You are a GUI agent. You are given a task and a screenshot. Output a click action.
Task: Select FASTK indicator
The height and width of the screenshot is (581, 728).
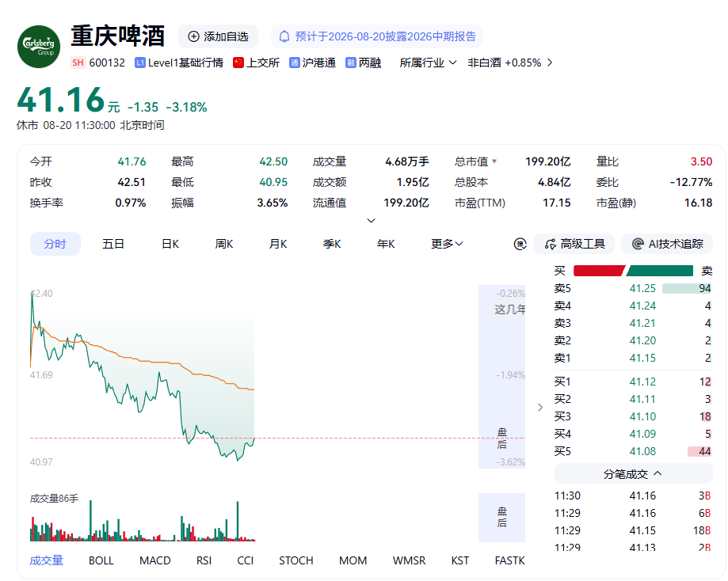tap(510, 560)
